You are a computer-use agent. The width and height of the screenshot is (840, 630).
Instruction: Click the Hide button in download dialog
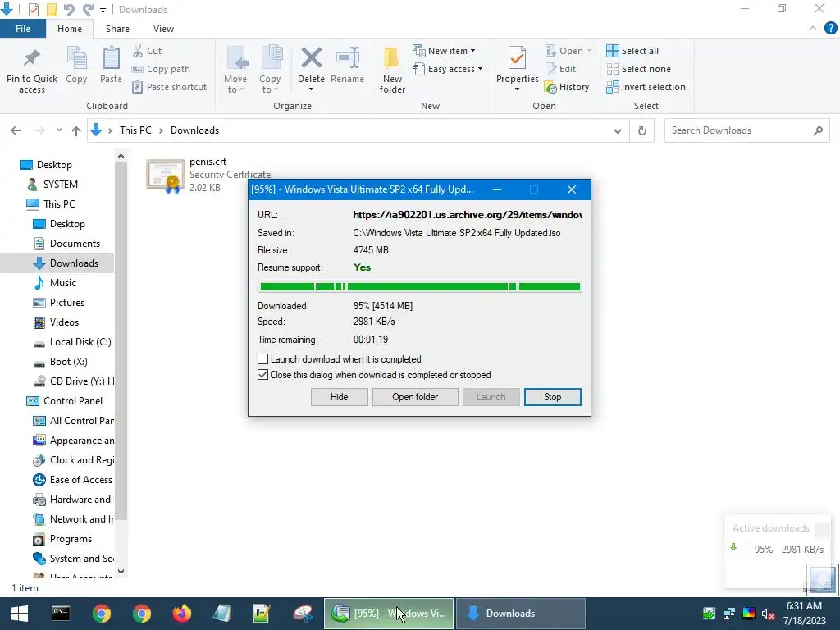(339, 397)
